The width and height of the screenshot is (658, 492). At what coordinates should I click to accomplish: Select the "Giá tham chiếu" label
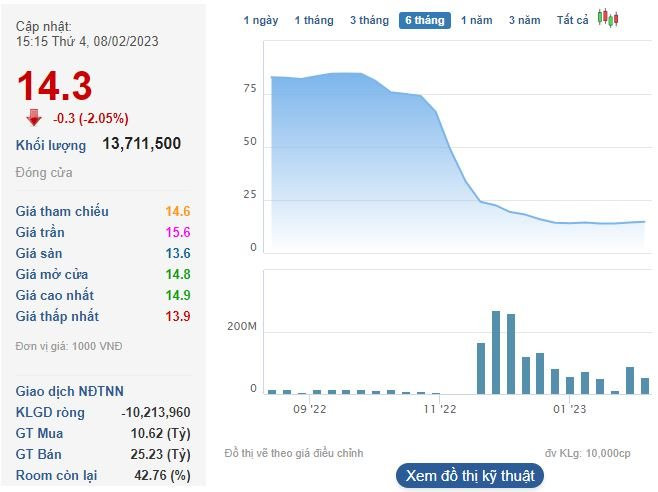[62, 211]
